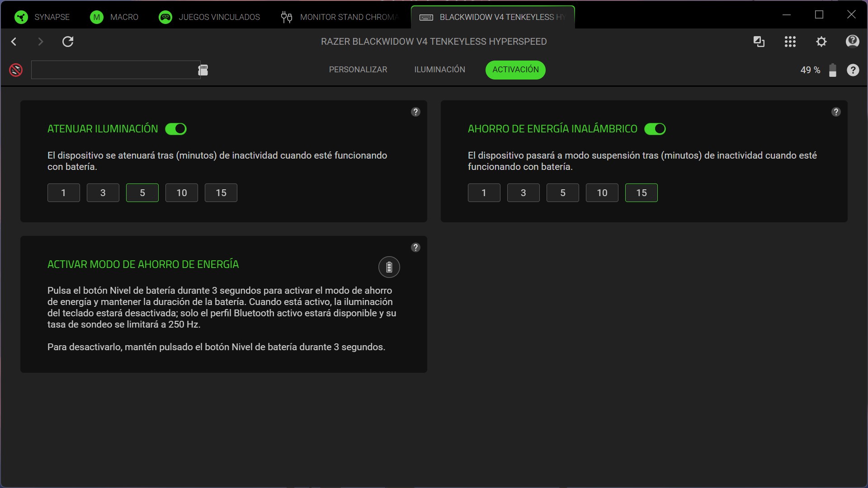Minimize the Synapse window
Screen dimensions: 868x488
(x=787, y=15)
